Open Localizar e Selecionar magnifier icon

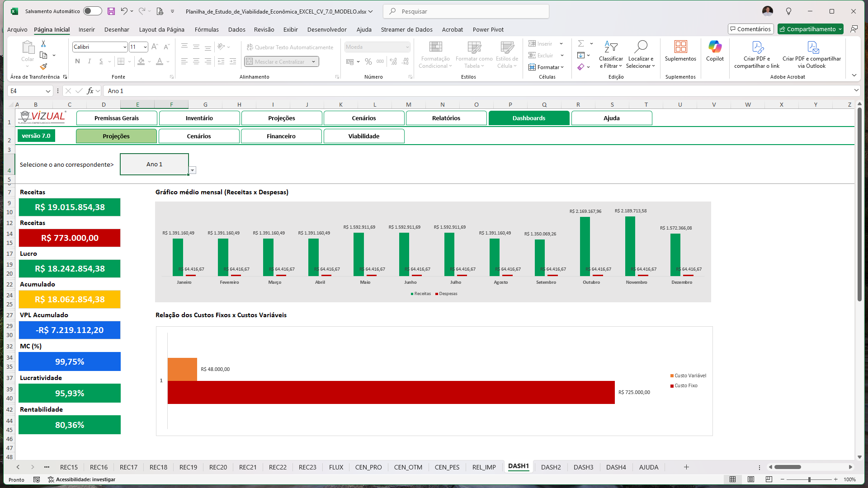click(641, 55)
